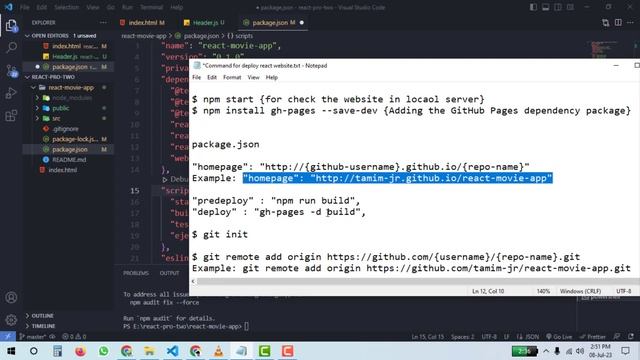Click the open changes icon in the editor toolbar
This screenshot has height=360, width=640.
click(x=606, y=22)
